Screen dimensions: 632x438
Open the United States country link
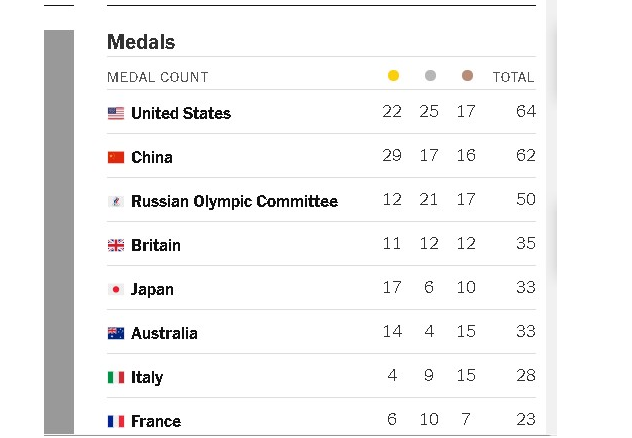(181, 113)
